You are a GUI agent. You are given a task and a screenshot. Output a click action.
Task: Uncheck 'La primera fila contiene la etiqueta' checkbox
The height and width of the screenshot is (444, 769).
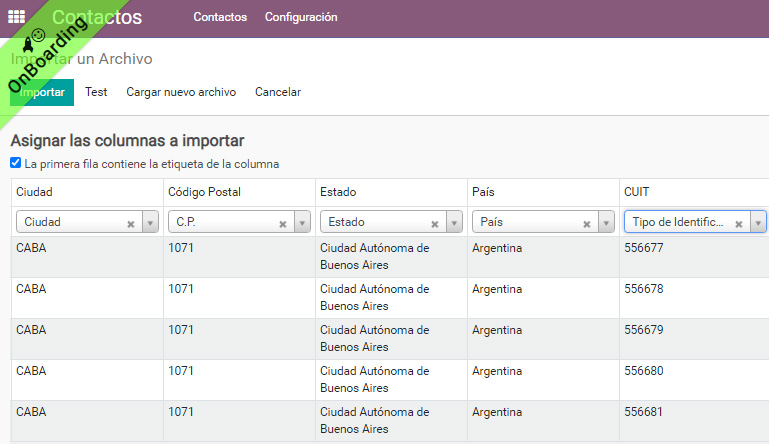(x=16, y=163)
